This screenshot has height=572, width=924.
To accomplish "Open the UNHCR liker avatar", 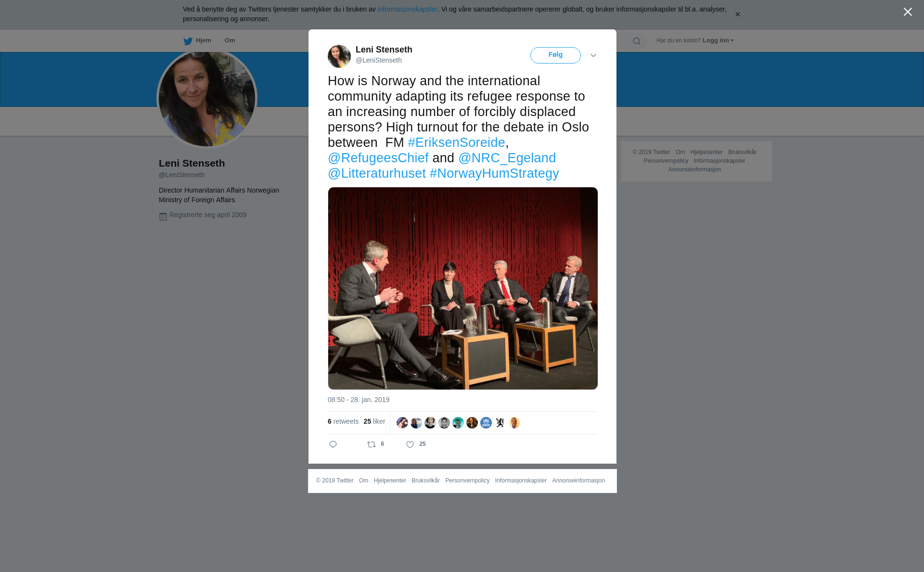I will (x=486, y=423).
